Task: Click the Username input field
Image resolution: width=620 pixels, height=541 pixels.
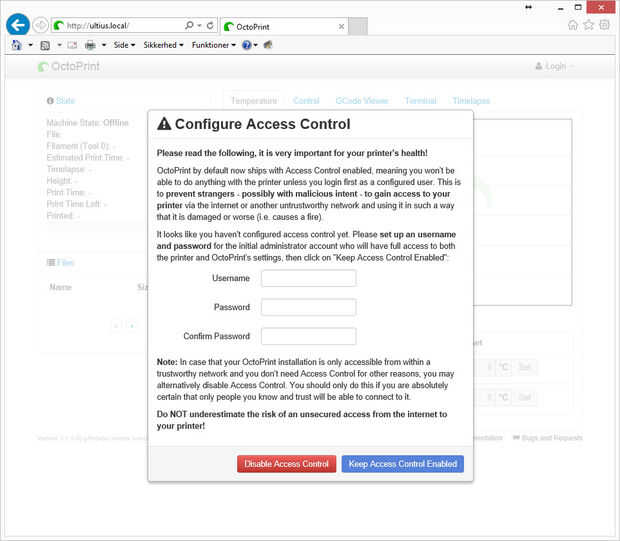Action: pos(308,278)
